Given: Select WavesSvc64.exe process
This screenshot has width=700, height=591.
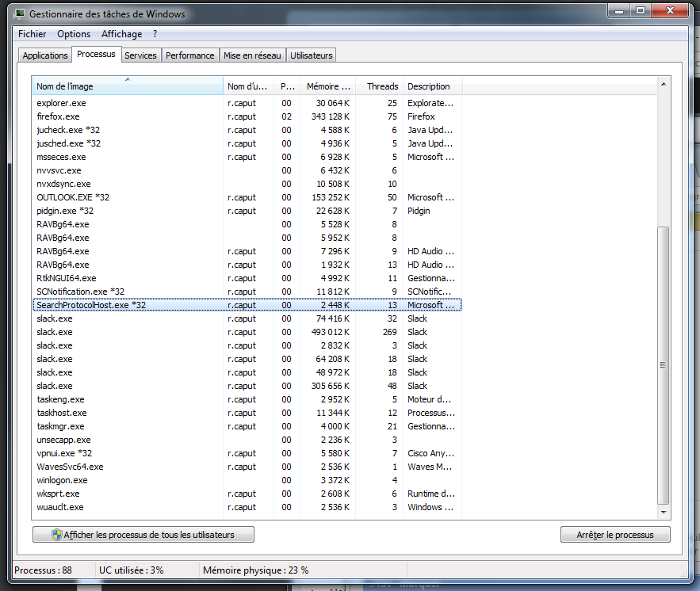Looking at the screenshot, I should point(247,467).
